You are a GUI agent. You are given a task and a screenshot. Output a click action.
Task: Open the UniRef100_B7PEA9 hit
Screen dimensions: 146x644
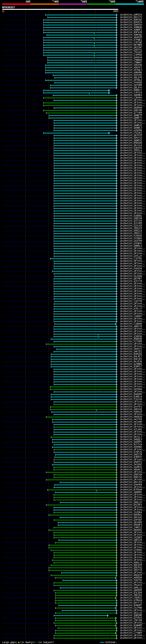pos(131,490)
